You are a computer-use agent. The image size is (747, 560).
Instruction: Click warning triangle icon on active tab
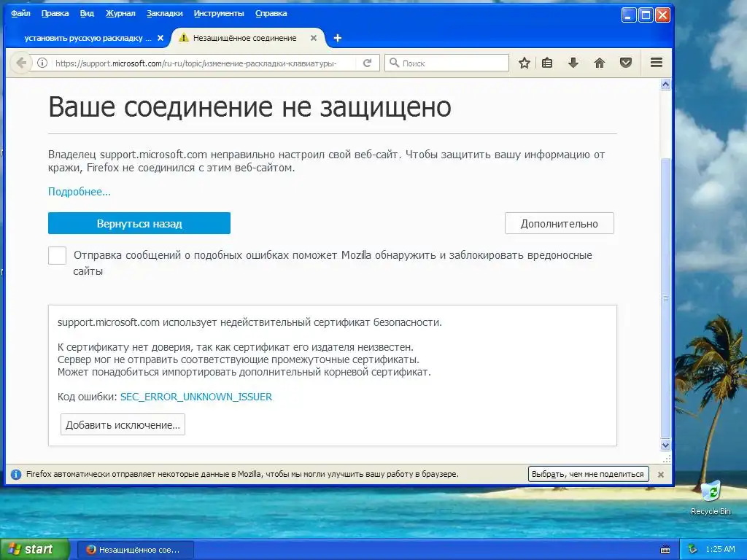click(x=183, y=38)
